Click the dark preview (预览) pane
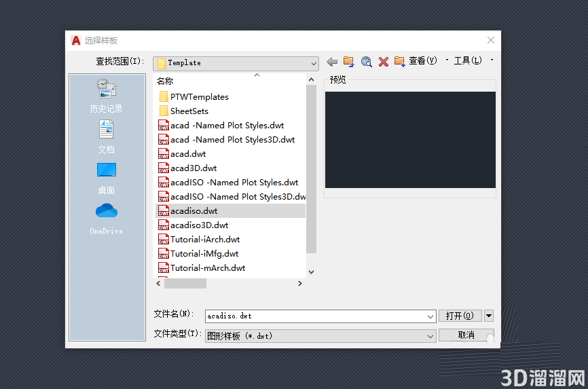588x389 pixels. tap(410, 140)
